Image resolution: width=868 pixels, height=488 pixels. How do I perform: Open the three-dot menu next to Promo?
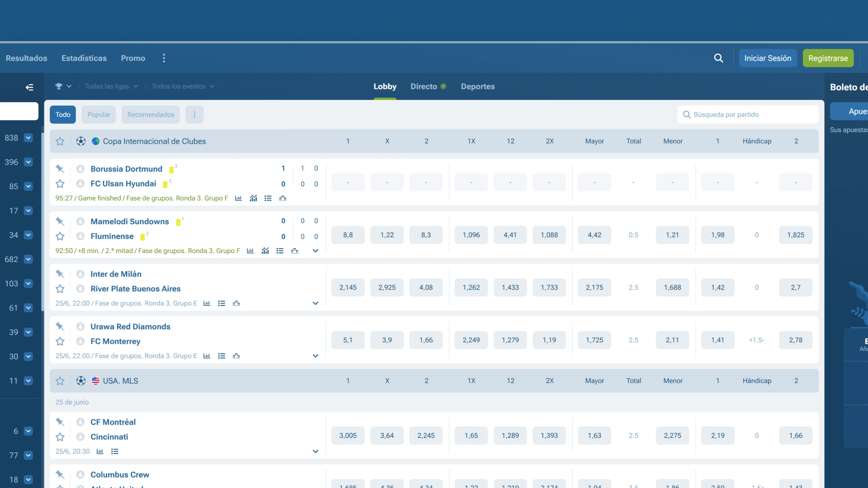click(x=164, y=58)
